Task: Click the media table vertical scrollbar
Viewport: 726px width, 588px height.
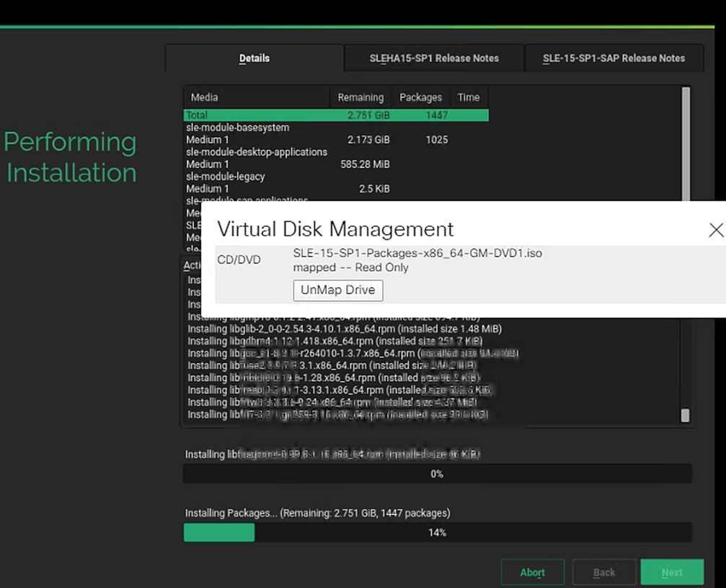Action: [686, 143]
